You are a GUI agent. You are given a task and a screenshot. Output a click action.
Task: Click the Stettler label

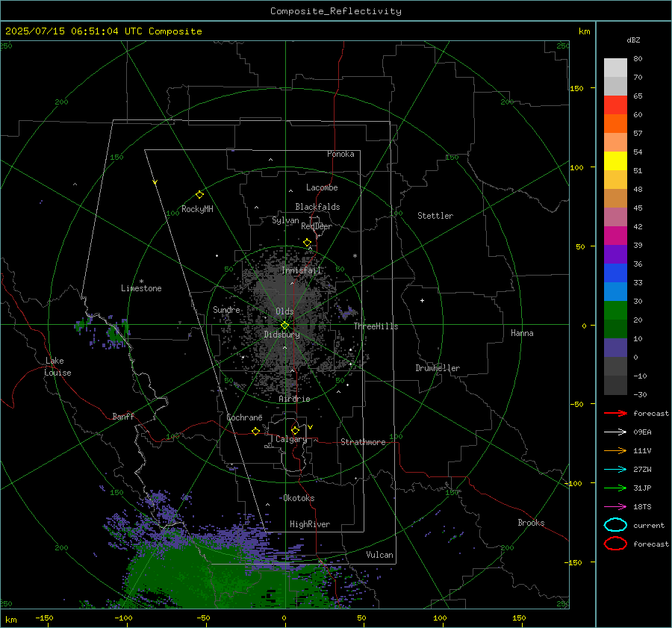(435, 216)
